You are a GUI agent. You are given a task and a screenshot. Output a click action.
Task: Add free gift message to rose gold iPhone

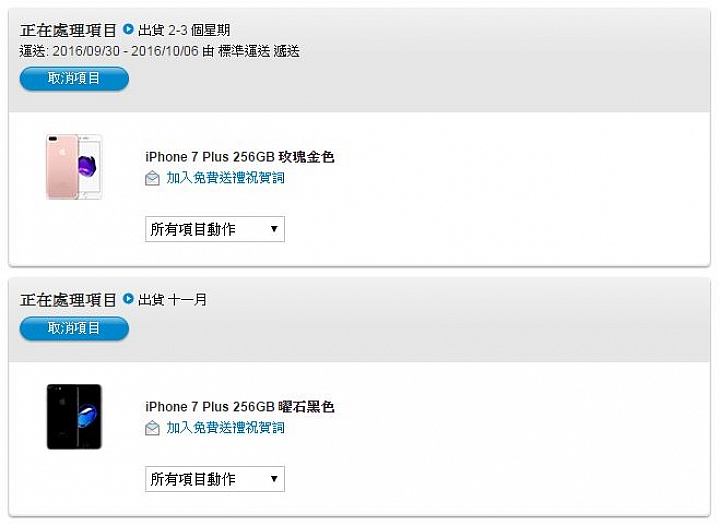point(225,178)
